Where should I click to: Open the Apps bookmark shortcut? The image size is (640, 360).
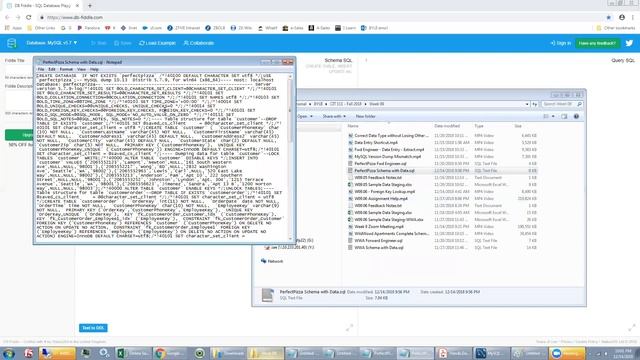[x=14, y=28]
